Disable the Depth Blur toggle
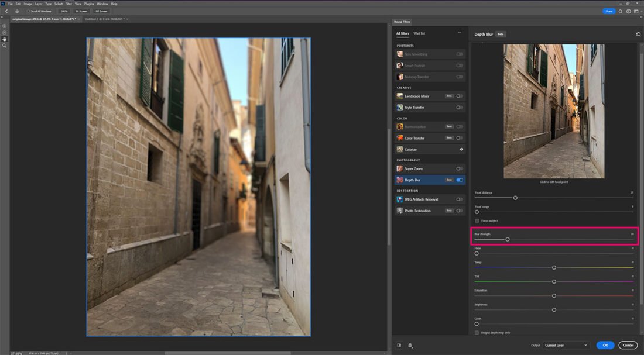 [459, 180]
